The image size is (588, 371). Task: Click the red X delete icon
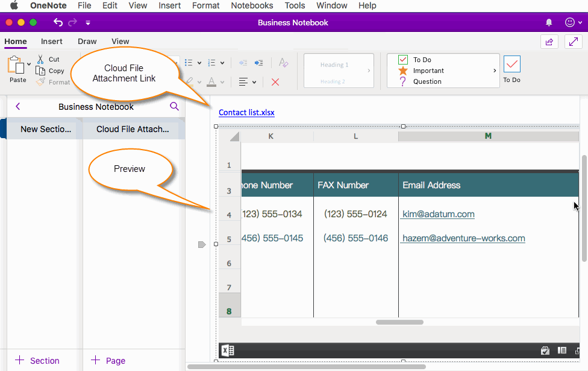pyautogui.click(x=275, y=82)
